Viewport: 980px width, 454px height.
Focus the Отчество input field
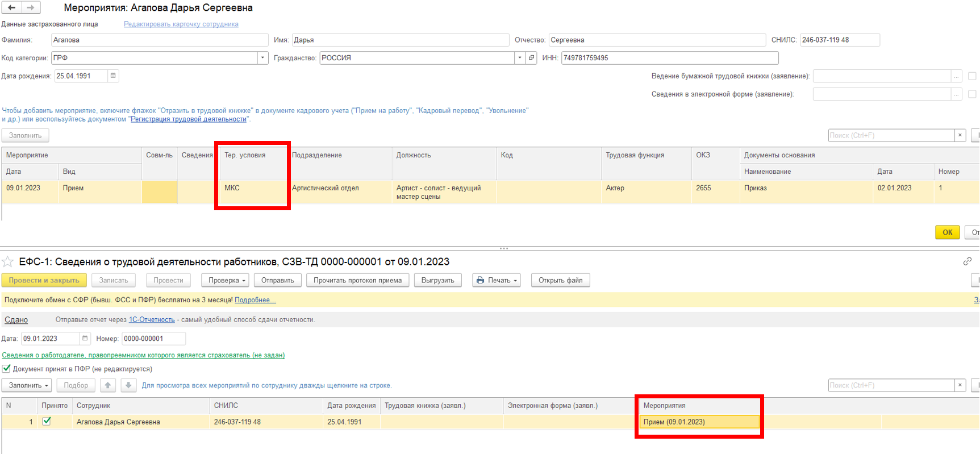coord(657,40)
